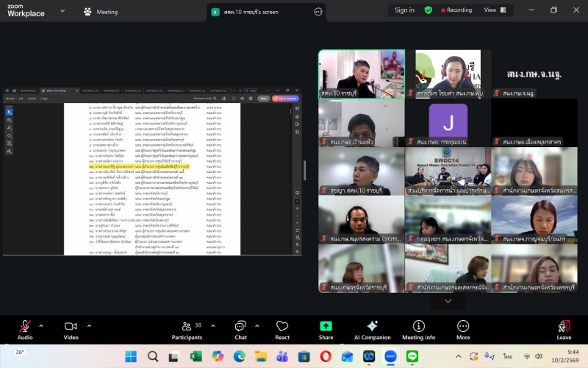
Task: Expand audio options arrow next to Audio
Action: [x=41, y=325]
